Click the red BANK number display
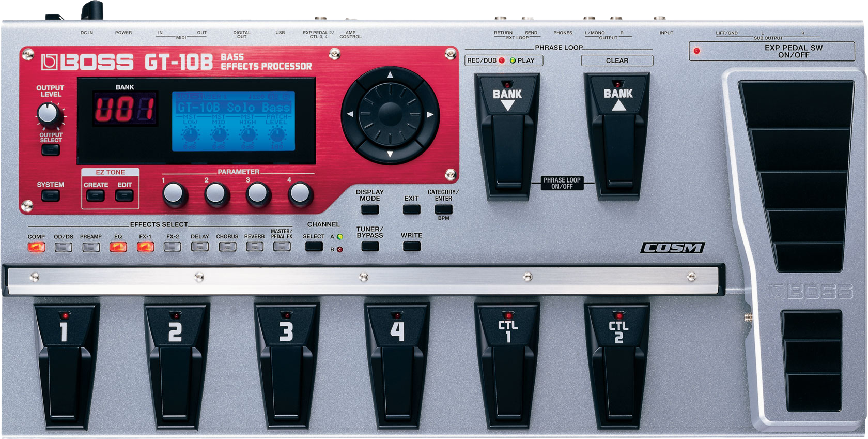 pyautogui.click(x=125, y=109)
